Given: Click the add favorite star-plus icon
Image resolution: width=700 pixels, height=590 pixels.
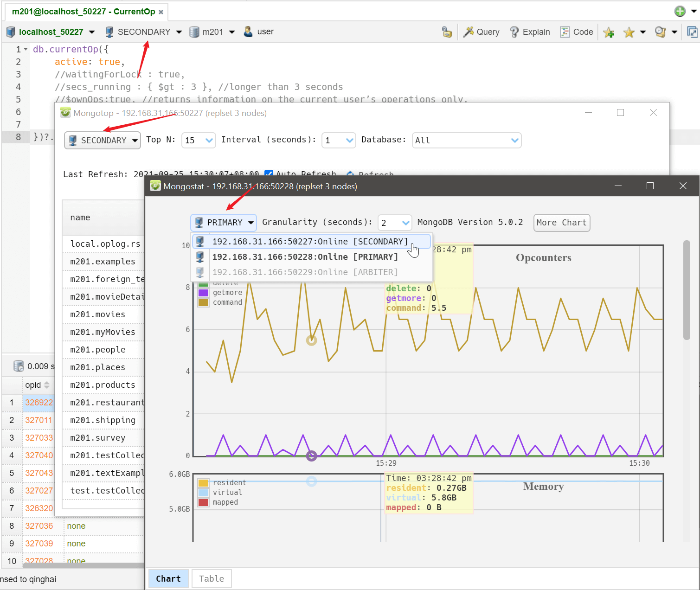Looking at the screenshot, I should click(609, 32).
